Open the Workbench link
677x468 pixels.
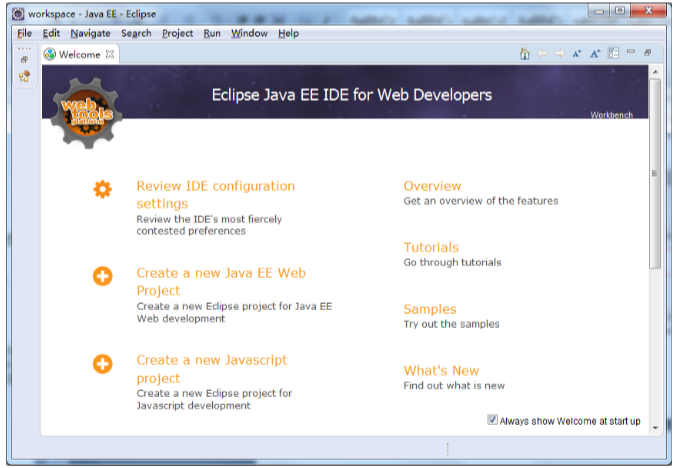click(x=611, y=115)
